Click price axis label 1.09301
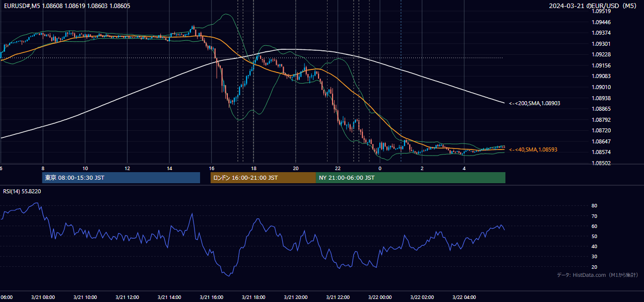 (x=602, y=44)
